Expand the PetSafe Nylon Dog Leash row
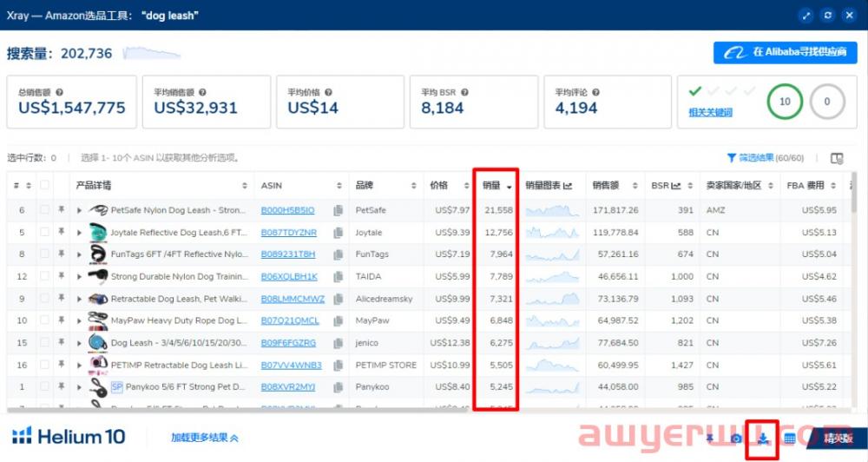Viewport: 868px width, 462px height. 79,210
